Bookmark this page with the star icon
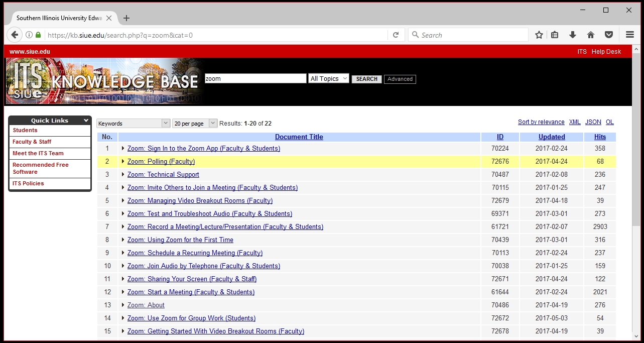Screen dimensions: 644x343 pyautogui.click(x=539, y=35)
